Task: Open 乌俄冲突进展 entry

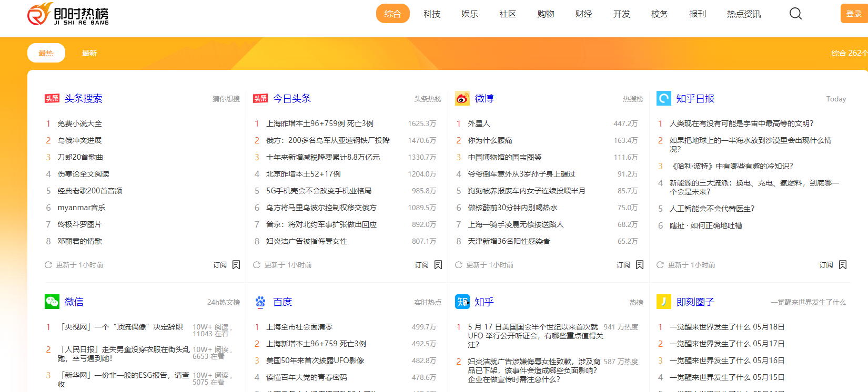Action: click(x=79, y=140)
